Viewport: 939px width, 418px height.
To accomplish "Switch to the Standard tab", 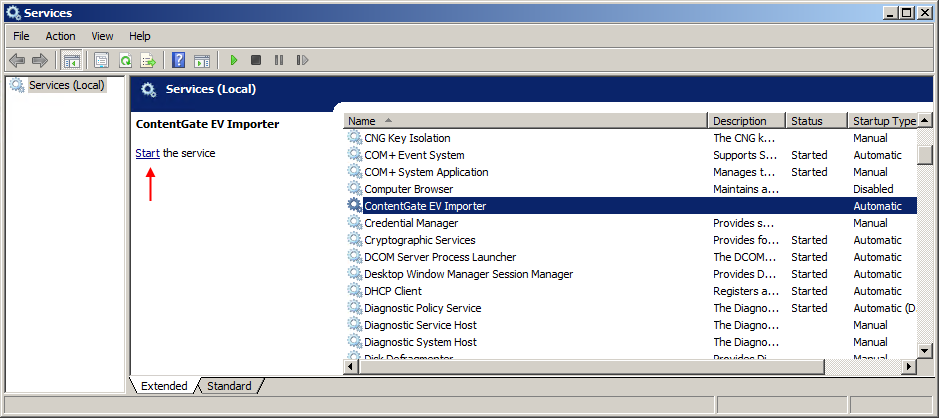I will pos(229,386).
